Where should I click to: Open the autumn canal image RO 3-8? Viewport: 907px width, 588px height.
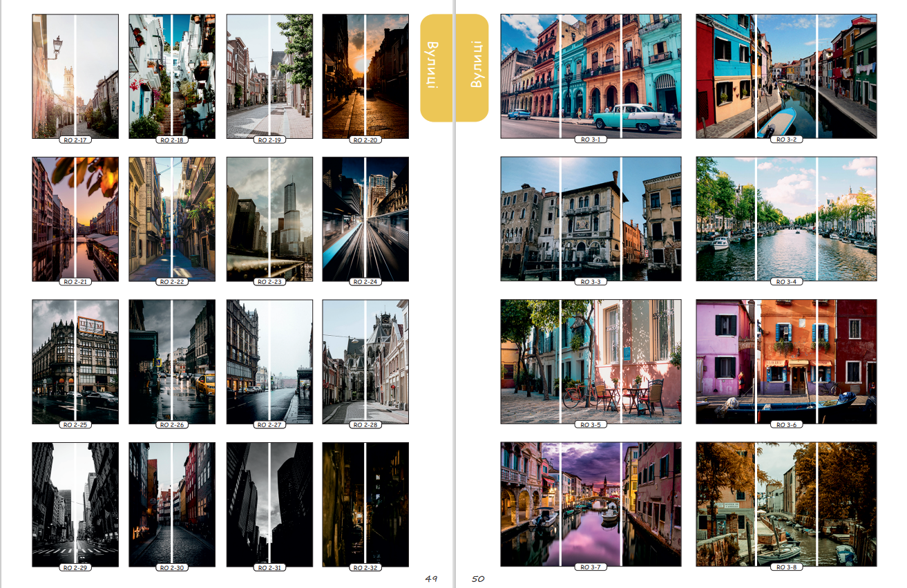[786, 504]
